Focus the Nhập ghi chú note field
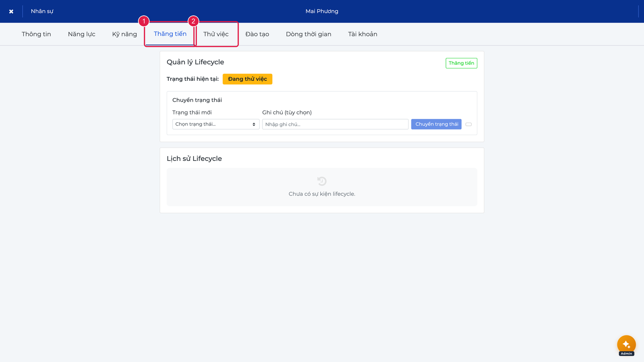The width and height of the screenshot is (644, 362). pyautogui.click(x=335, y=124)
